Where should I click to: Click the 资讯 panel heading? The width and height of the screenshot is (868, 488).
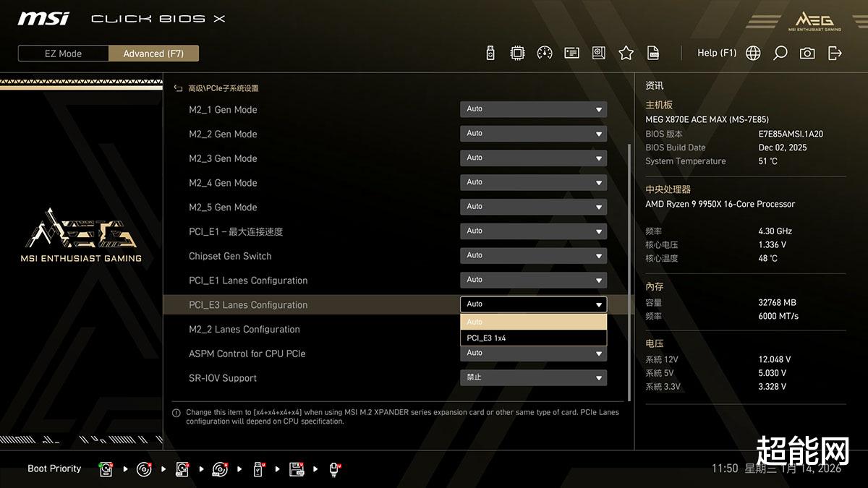click(x=655, y=85)
